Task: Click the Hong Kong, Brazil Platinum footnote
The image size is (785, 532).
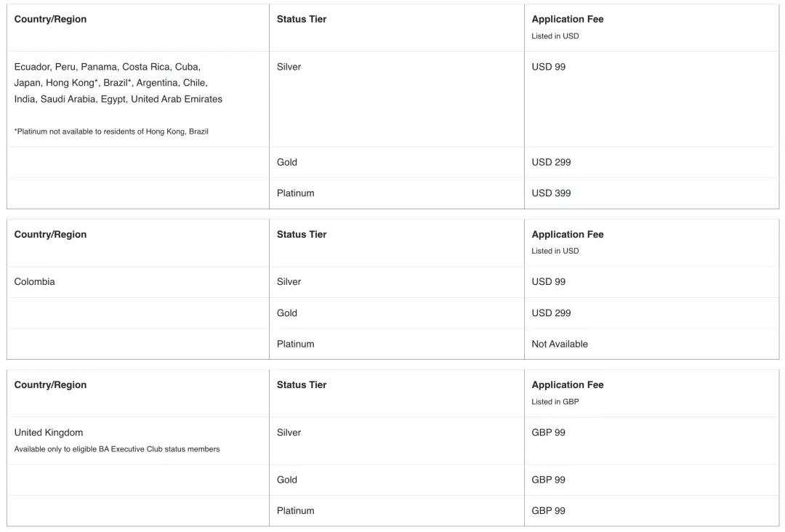Action: (x=111, y=132)
